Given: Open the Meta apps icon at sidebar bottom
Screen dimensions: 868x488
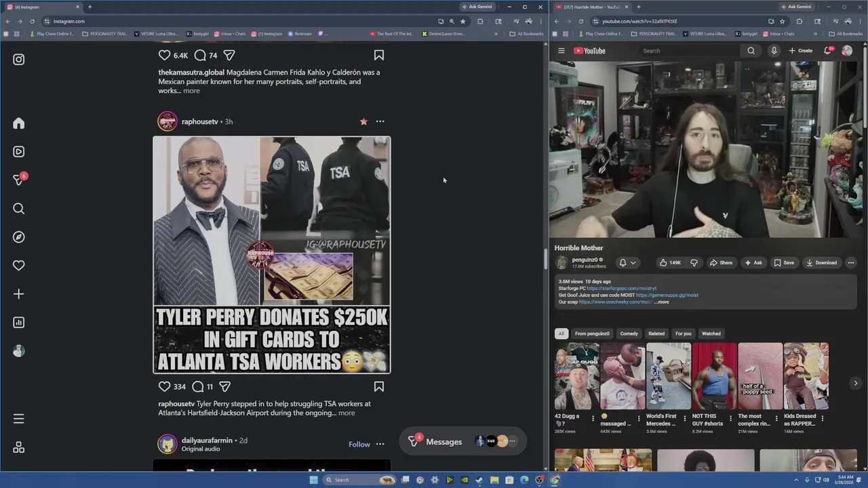Looking at the screenshot, I should (19, 447).
